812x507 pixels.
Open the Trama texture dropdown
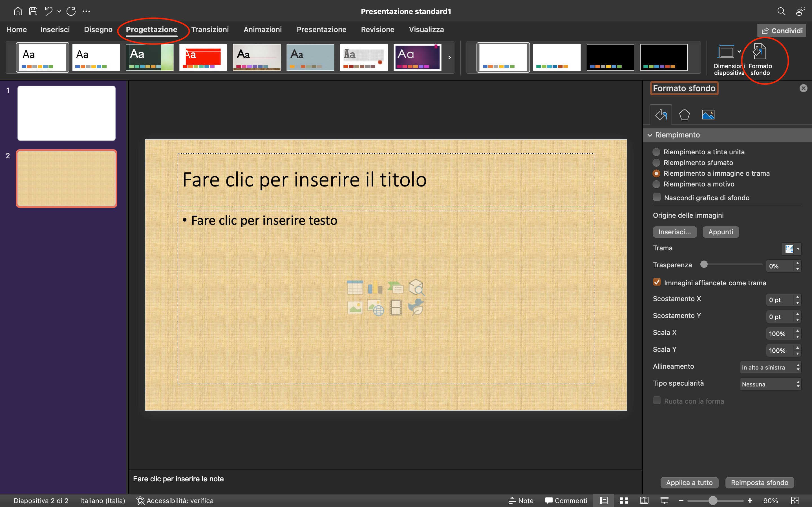click(791, 248)
